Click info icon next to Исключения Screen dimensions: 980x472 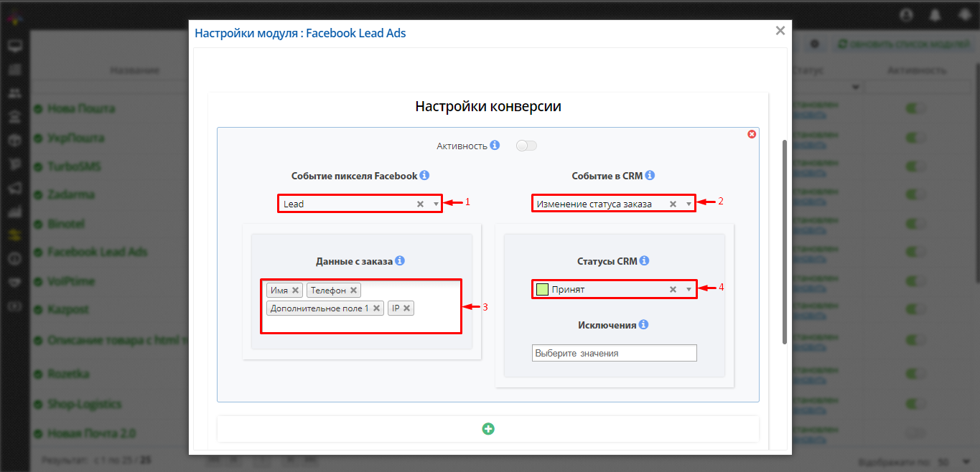643,325
